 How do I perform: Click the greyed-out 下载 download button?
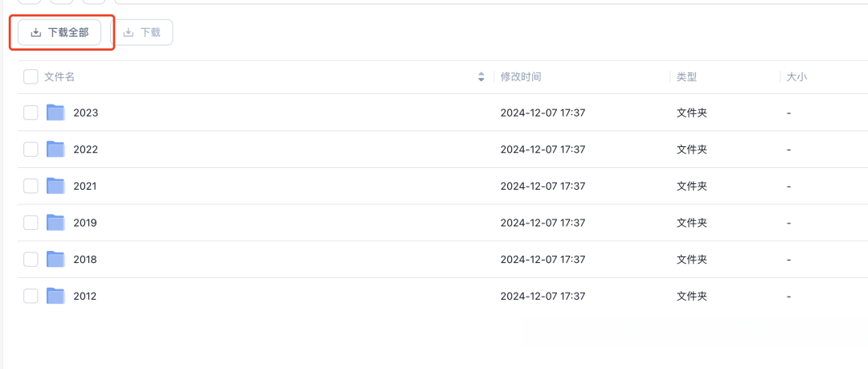pos(142,33)
